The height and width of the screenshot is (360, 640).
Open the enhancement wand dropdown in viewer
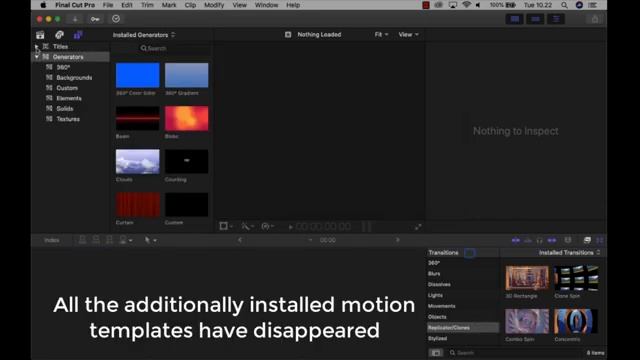click(x=247, y=226)
